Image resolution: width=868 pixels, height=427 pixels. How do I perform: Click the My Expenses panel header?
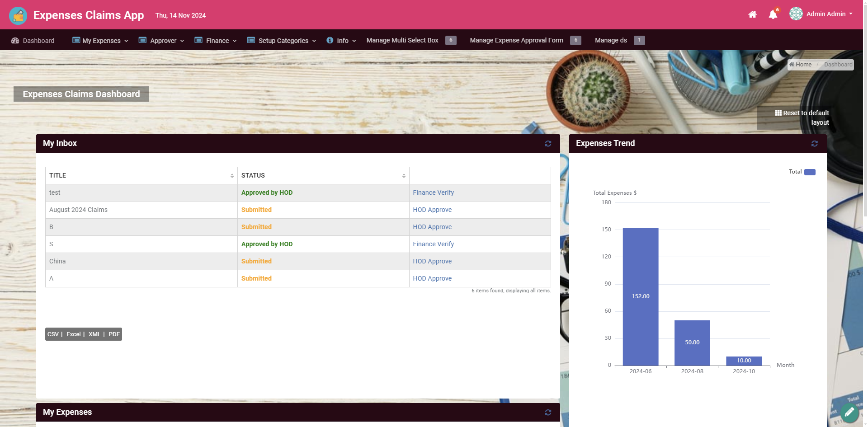tap(298, 413)
